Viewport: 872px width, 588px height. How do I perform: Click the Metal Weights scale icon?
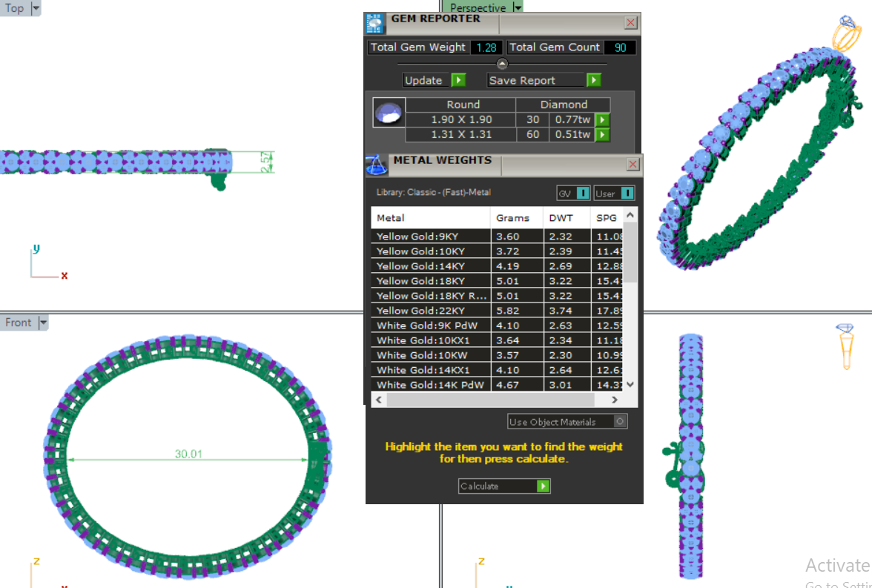pos(377,165)
